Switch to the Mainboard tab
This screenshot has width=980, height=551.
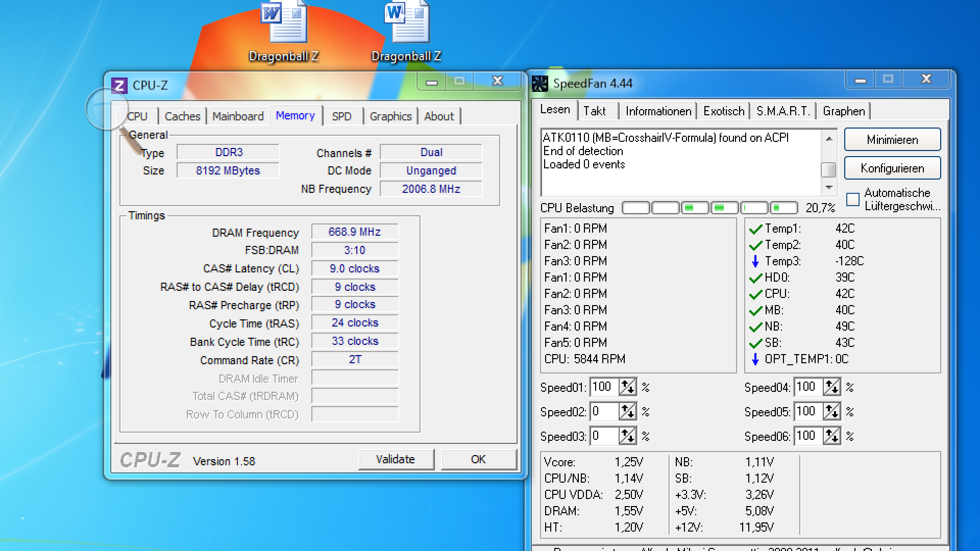coord(238,116)
